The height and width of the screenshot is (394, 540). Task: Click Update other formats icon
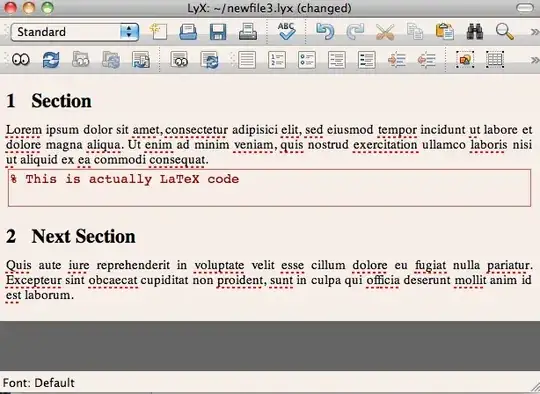pyautogui.click(x=209, y=60)
